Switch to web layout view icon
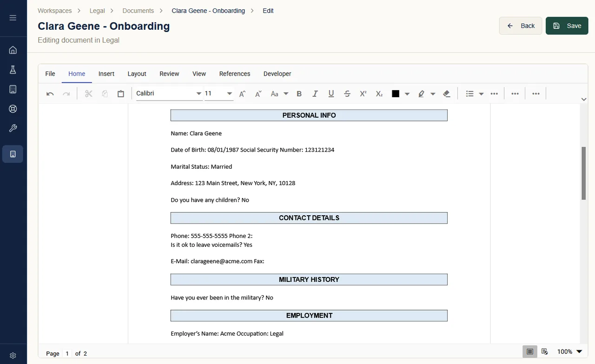 pos(545,352)
